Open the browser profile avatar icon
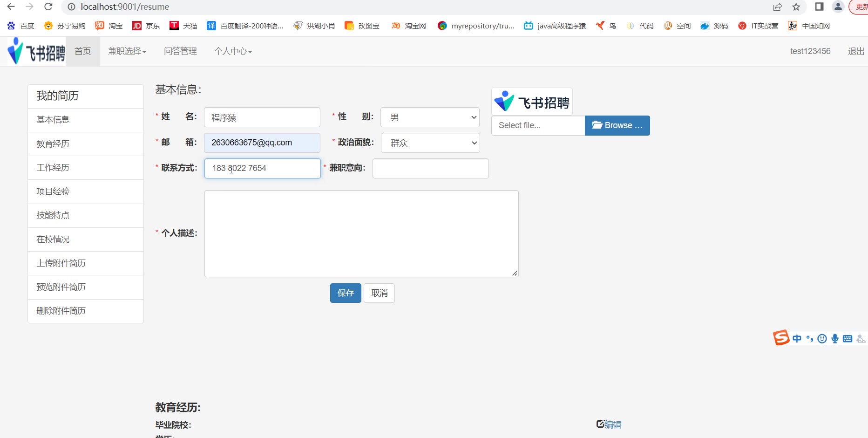 coord(838,7)
